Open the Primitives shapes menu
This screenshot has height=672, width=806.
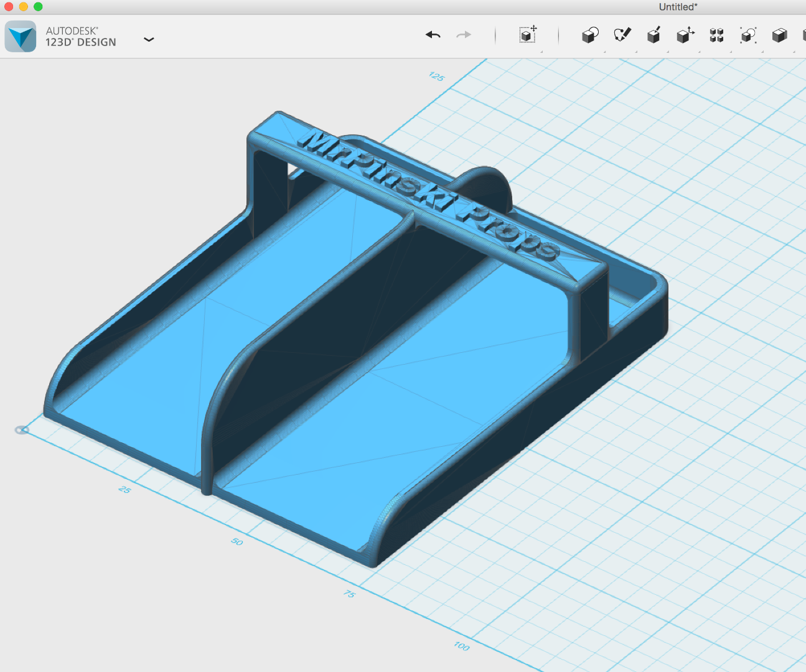590,35
